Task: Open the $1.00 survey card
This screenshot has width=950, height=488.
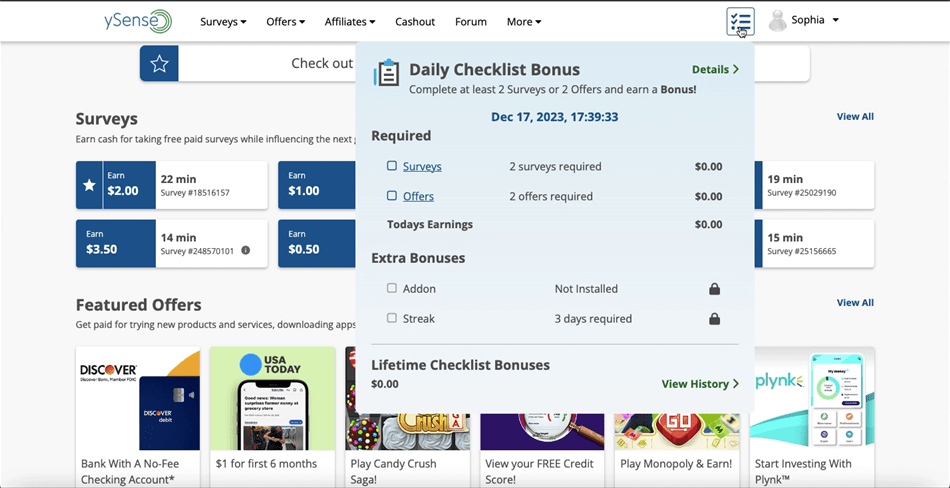Action: pos(316,185)
